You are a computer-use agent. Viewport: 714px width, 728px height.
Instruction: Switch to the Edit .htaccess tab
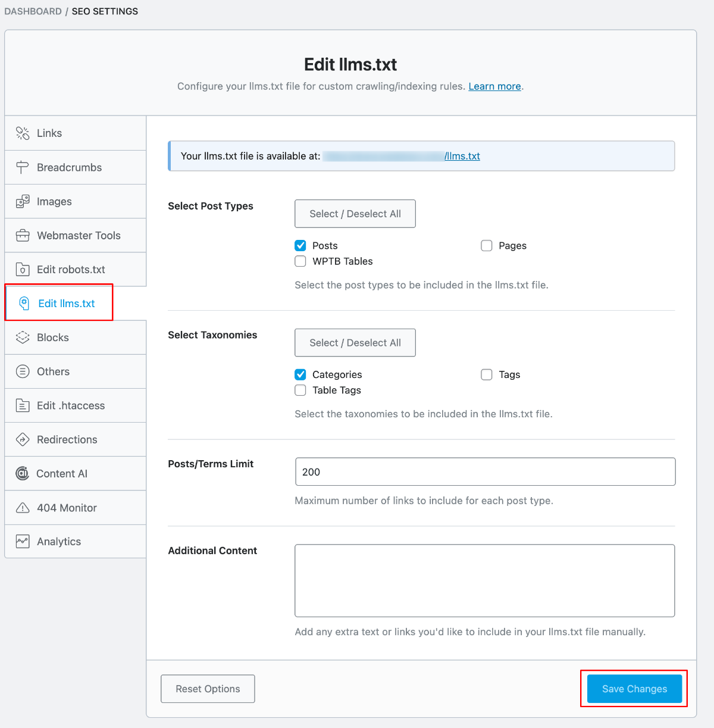[70, 405]
